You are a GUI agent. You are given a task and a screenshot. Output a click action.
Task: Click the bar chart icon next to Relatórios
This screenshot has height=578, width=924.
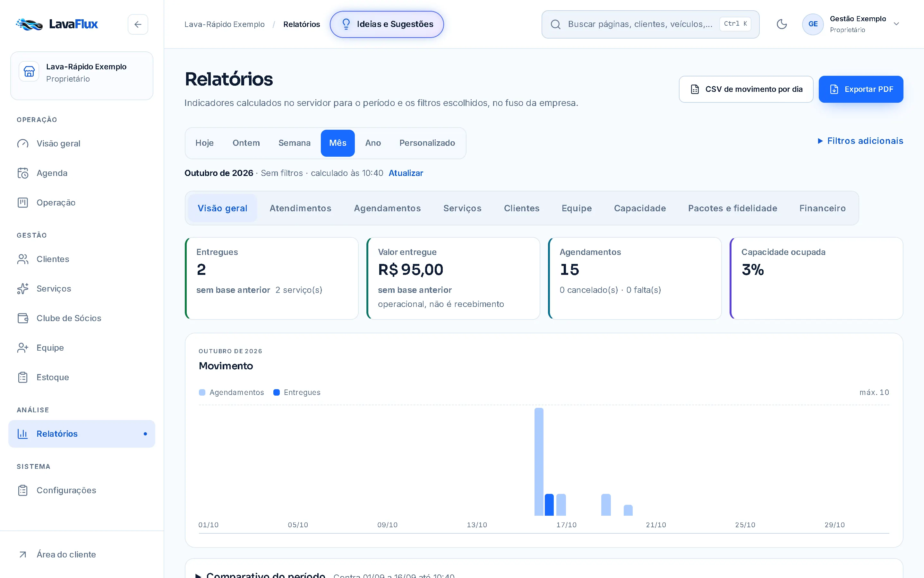pos(23,434)
